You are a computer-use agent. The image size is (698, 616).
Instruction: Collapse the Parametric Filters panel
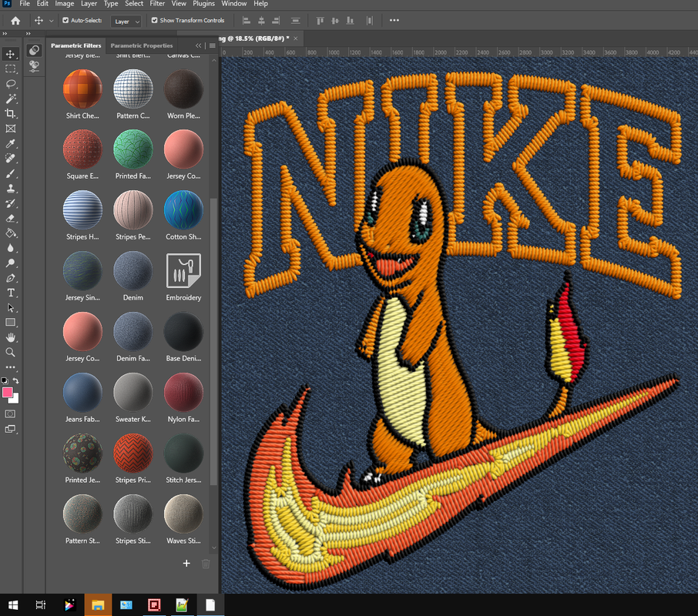click(x=199, y=45)
